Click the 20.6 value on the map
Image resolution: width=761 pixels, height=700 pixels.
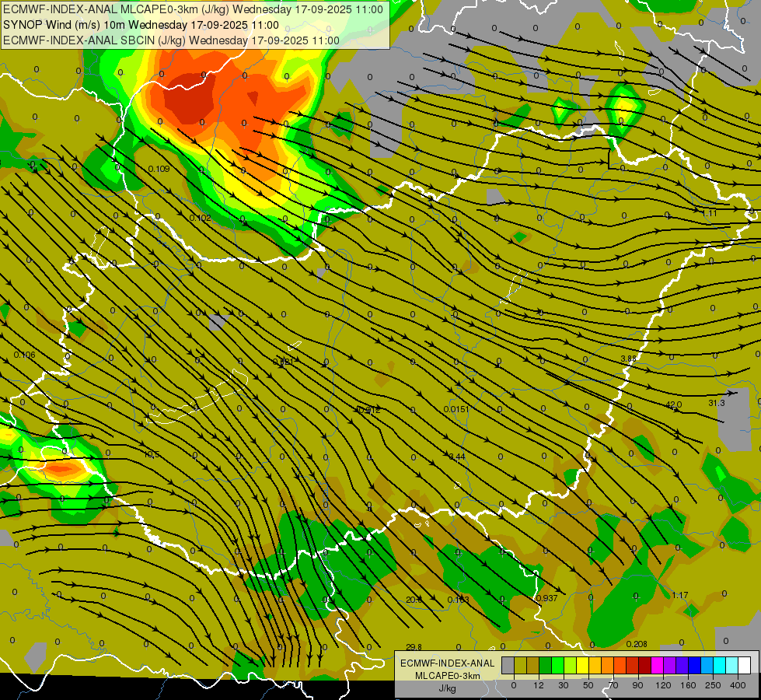click(414, 600)
